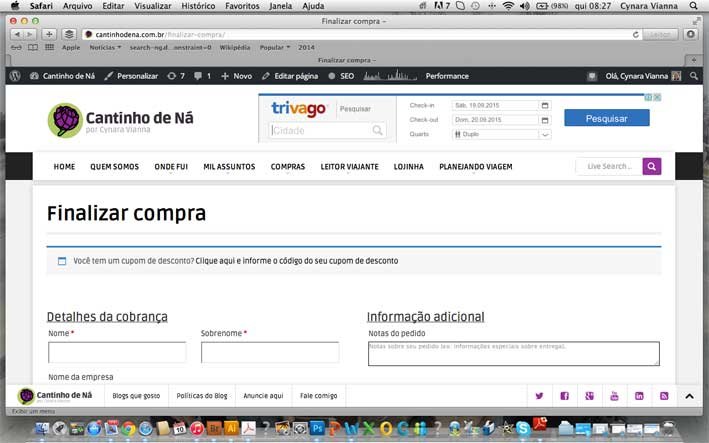Open the 2014 bookmark folder
The height and width of the screenshot is (443, 709).
[306, 47]
